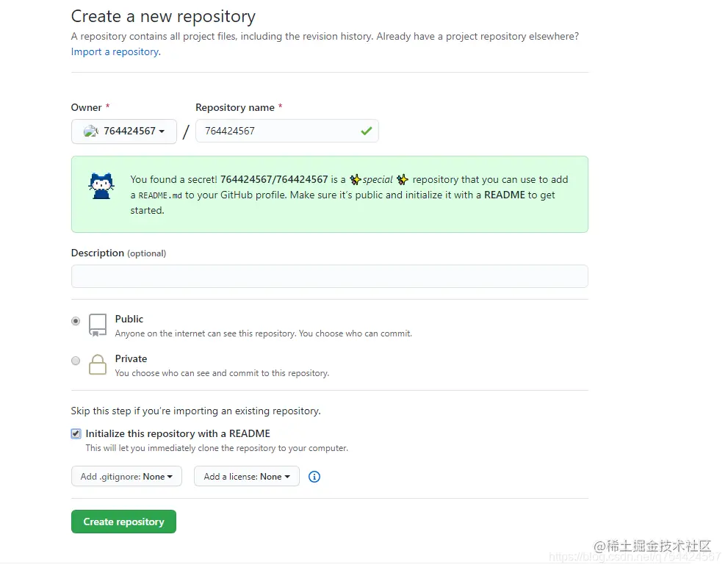Screen dimensions: 728x570
Task: Click the 'You found a secret!' message text
Action: (349, 195)
